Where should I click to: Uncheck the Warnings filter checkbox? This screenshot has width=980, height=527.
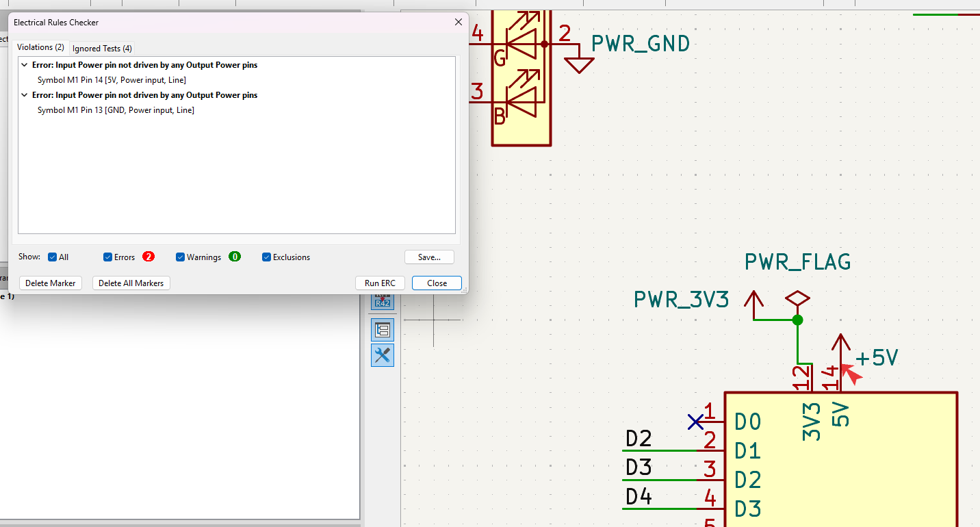181,257
